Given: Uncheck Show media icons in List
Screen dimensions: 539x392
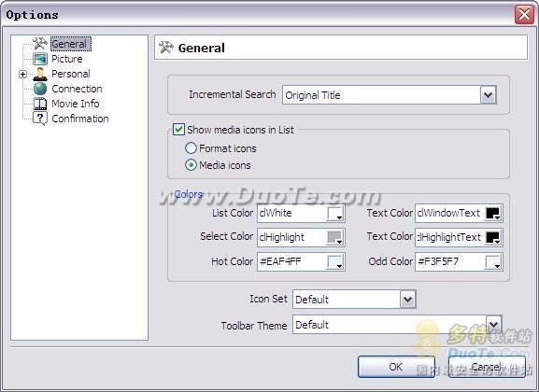Looking at the screenshot, I should tap(178, 130).
